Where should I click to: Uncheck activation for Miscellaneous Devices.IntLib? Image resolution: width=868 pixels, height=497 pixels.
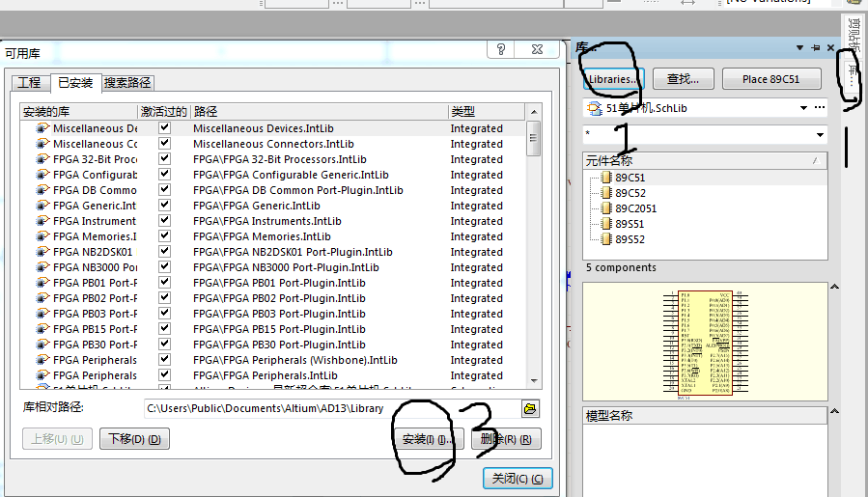click(164, 127)
